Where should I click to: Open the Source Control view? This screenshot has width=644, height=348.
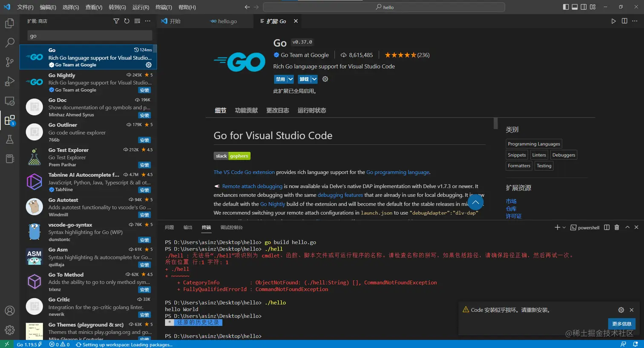[9, 62]
